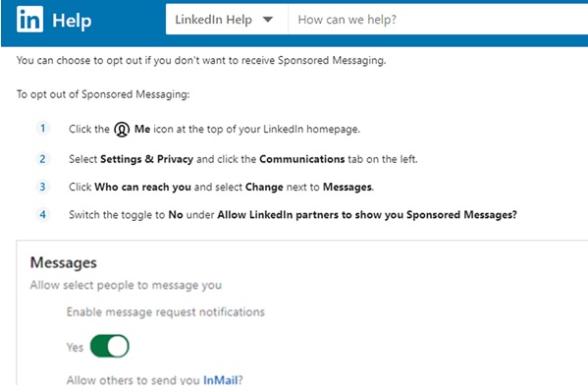Click the 'Help' header title
The image size is (588, 390).
[x=72, y=21]
